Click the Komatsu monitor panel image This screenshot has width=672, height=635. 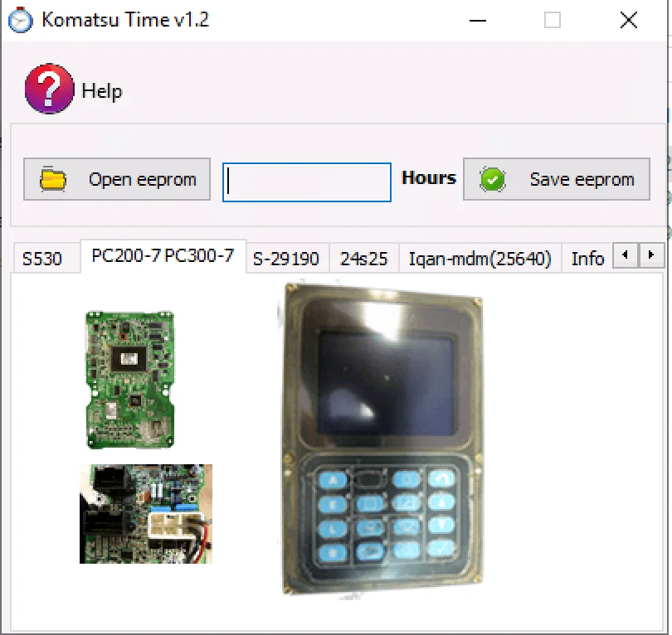(x=383, y=439)
